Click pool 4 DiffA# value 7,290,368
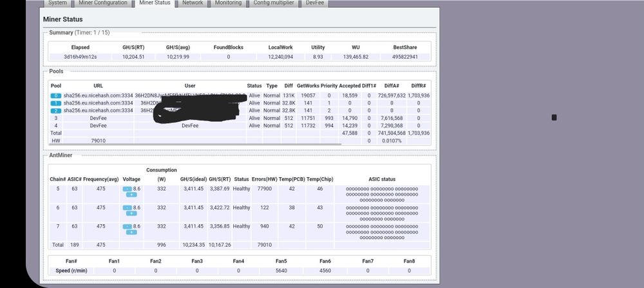The image size is (644, 288). click(x=392, y=126)
